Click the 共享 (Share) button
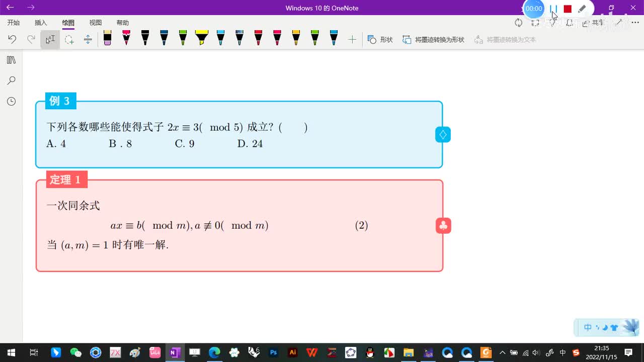The image size is (644, 362). [594, 23]
